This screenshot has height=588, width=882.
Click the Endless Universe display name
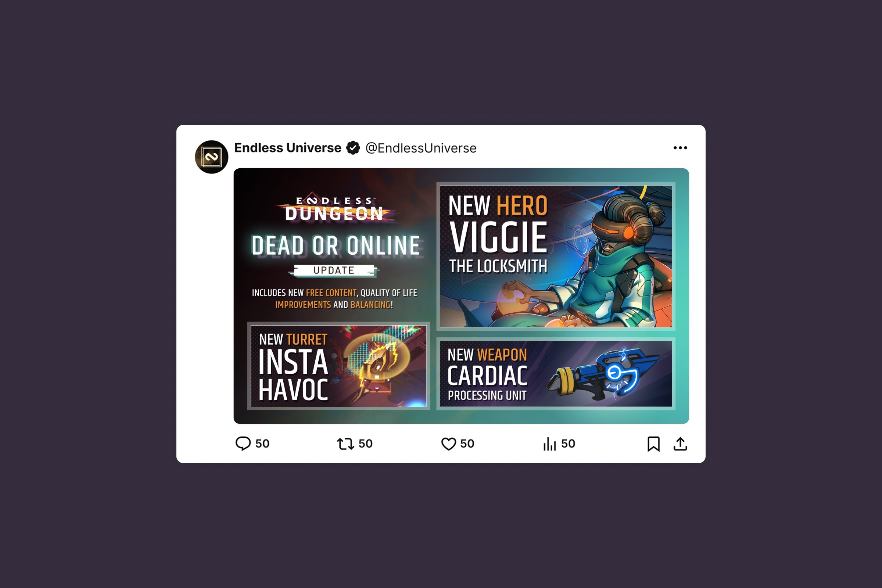pos(288,148)
